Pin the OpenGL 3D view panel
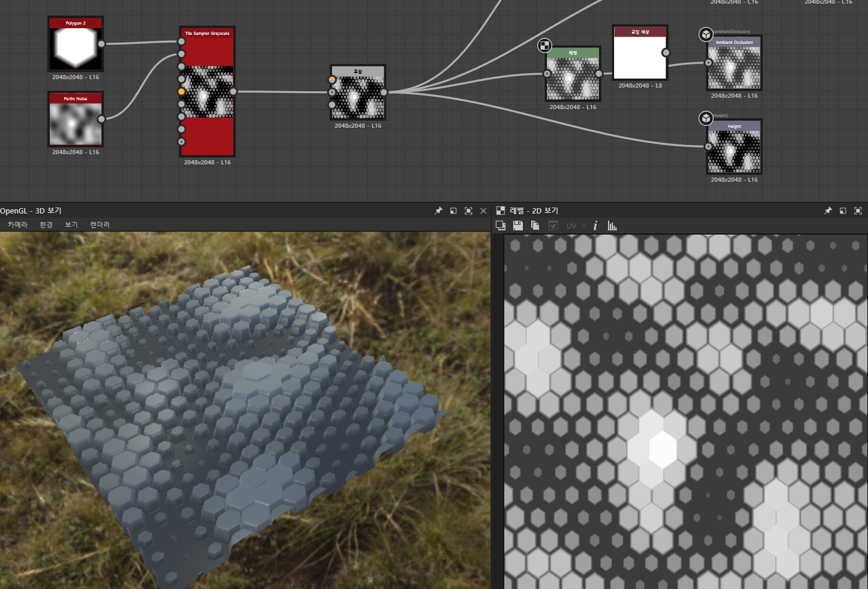 tap(438, 211)
